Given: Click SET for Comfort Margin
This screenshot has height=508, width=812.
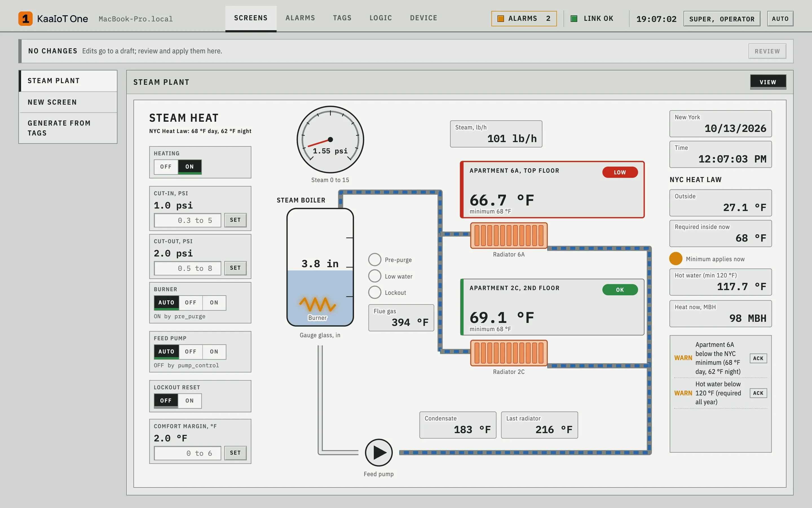Looking at the screenshot, I should click(x=235, y=453).
